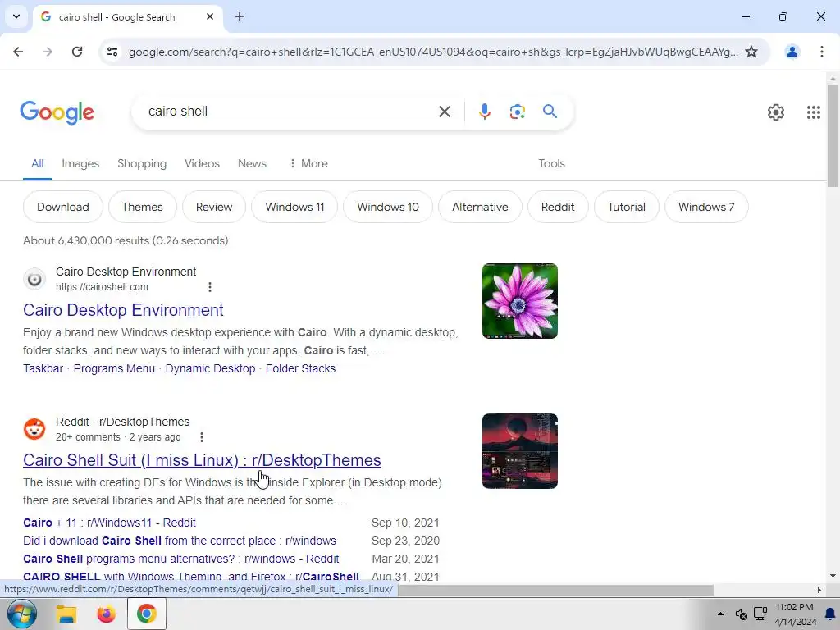Open the purple flower thumbnail image
This screenshot has width=840, height=630.
pos(519,301)
